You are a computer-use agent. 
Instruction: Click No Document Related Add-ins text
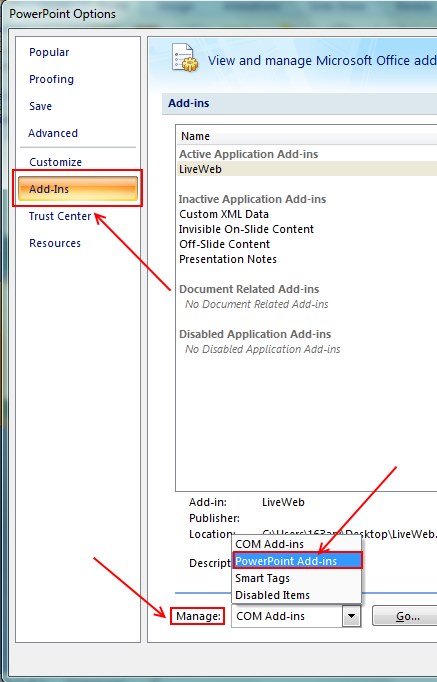(x=257, y=304)
